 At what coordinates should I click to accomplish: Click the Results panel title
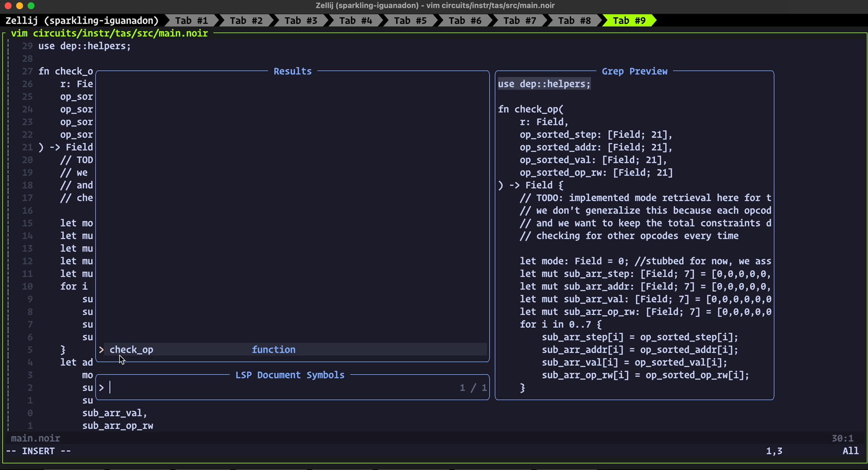(292, 71)
